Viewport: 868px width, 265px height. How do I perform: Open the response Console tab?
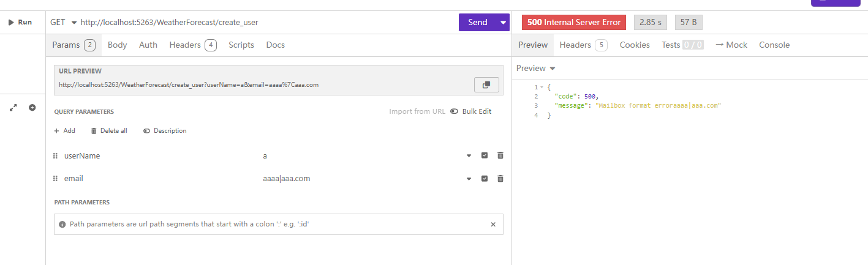(x=774, y=45)
